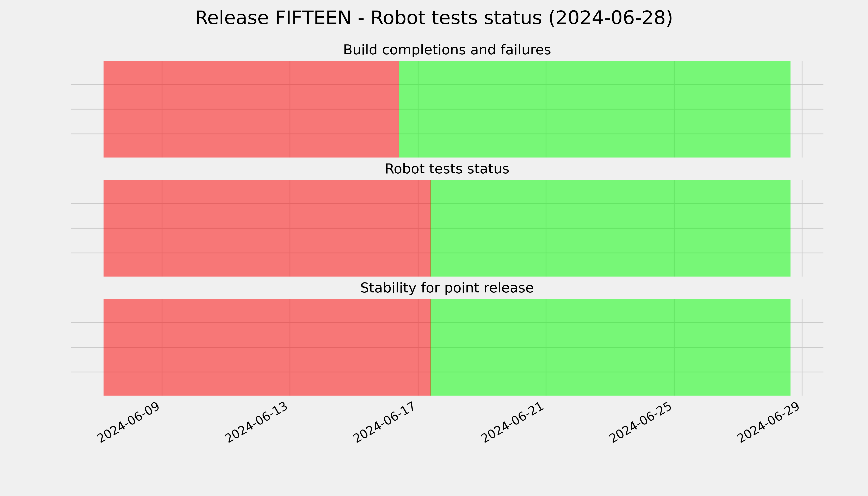Click red-green boundary in Stability chart
Viewport: 868px width, 496px height.
pos(431,347)
